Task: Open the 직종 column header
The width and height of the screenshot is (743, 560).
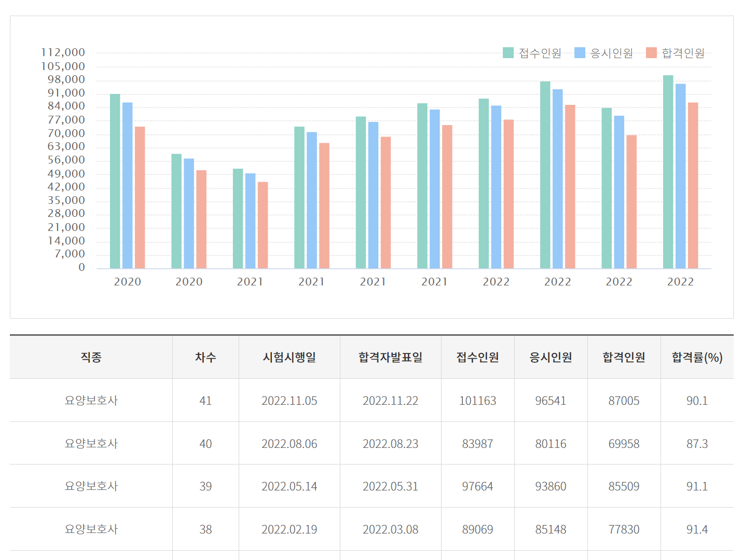Action: point(91,357)
